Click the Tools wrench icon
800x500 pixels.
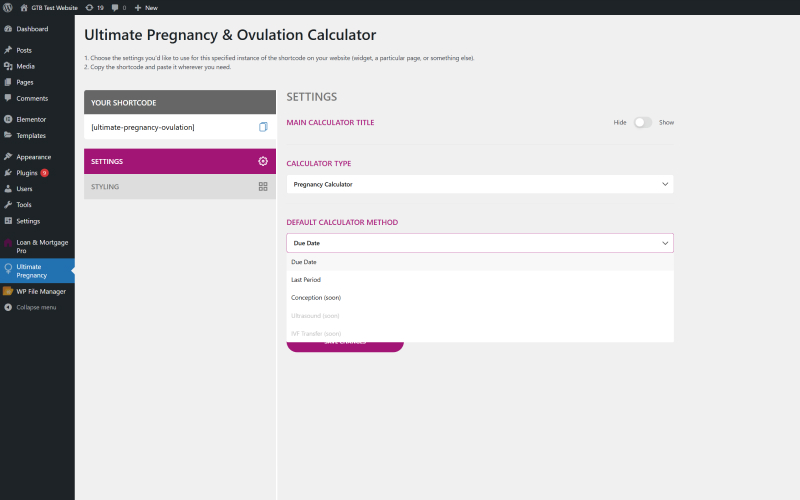pyautogui.click(x=8, y=205)
